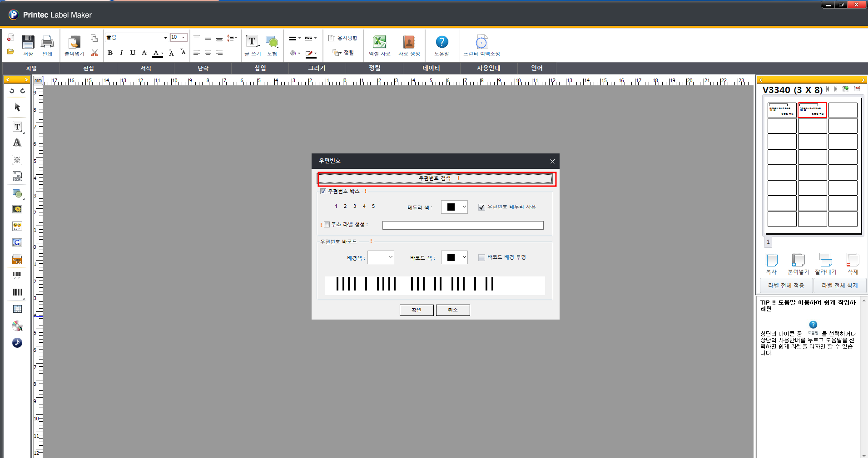Image resolution: width=868 pixels, height=458 pixels.
Task: Open a file with the yellow folder icon
Action: pos(10,51)
